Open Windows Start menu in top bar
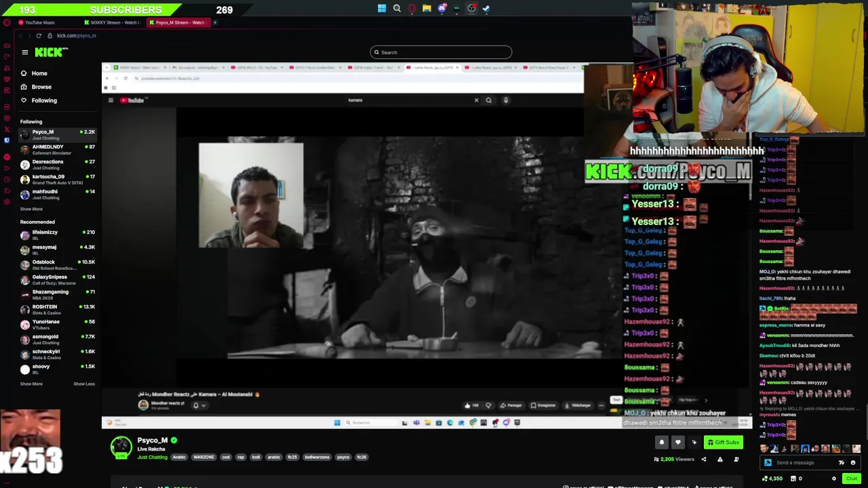This screenshot has height=488, width=868. (x=382, y=9)
